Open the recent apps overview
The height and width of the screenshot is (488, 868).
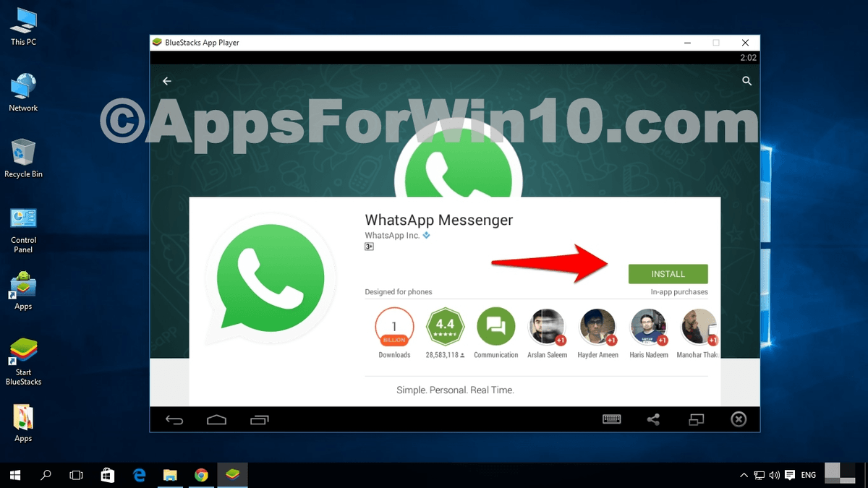[259, 419]
